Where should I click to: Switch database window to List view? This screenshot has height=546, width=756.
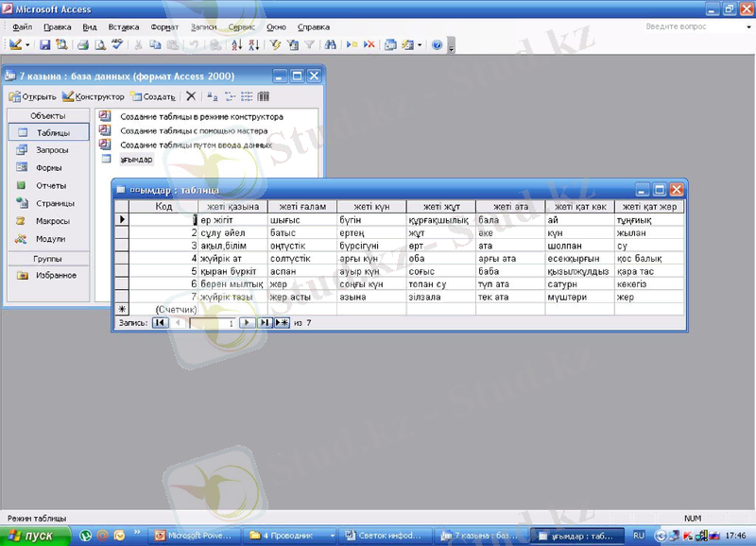[x=246, y=96]
